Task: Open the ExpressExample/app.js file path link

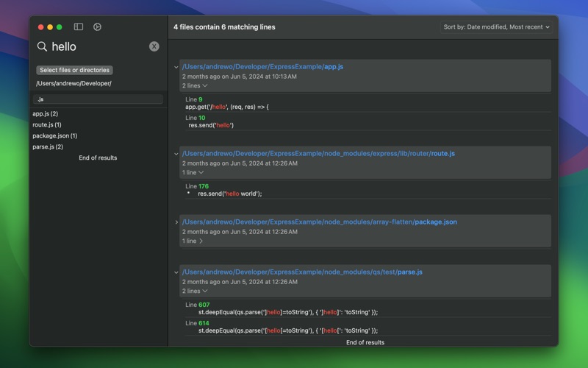Action: 262,67
